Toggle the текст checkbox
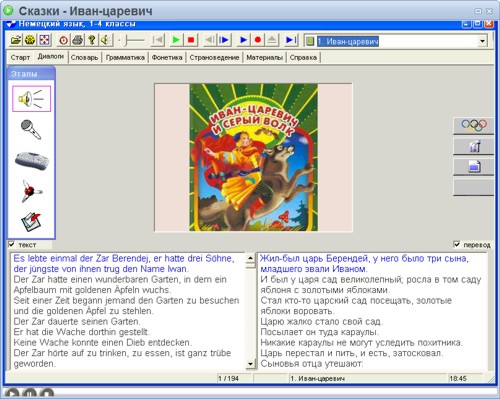 (12, 244)
